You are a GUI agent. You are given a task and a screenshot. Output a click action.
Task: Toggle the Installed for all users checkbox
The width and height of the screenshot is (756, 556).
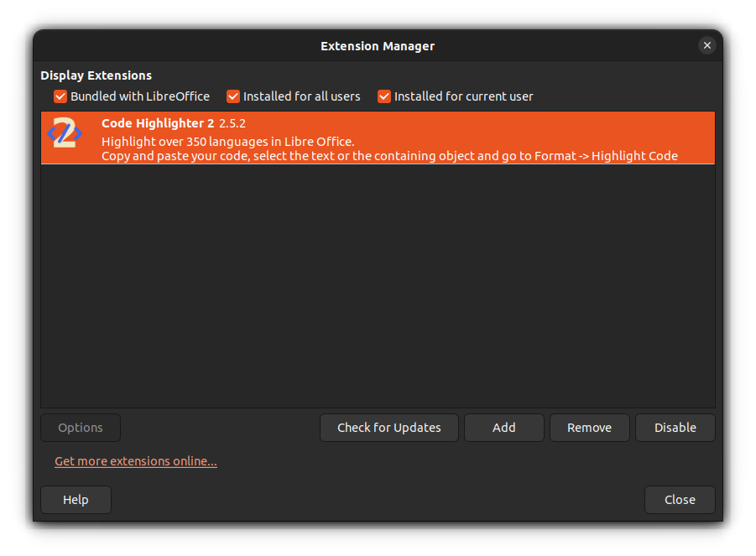point(233,96)
